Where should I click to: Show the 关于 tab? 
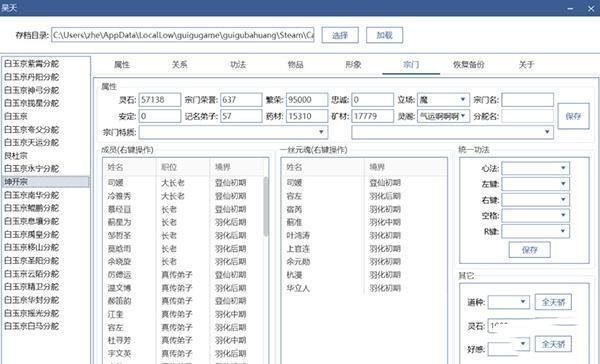point(527,65)
